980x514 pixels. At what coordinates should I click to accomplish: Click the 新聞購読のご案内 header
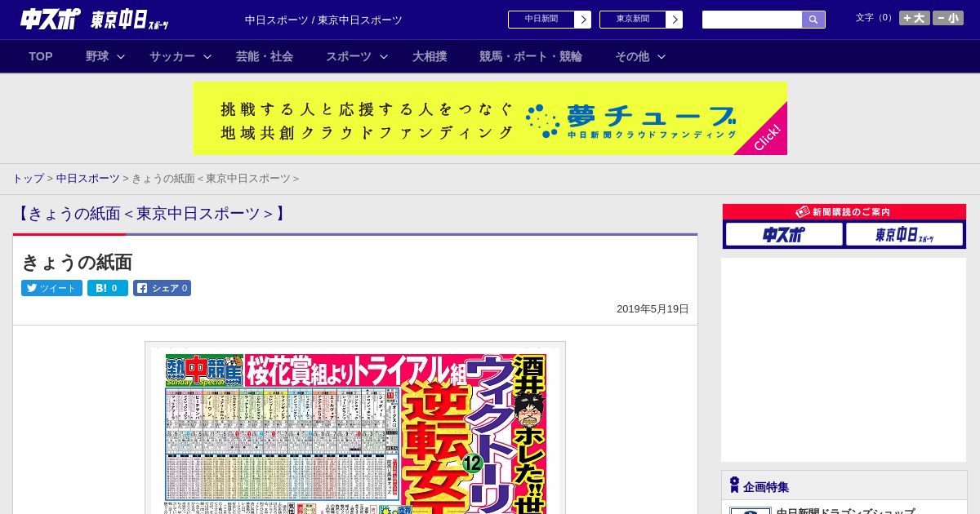point(844,212)
